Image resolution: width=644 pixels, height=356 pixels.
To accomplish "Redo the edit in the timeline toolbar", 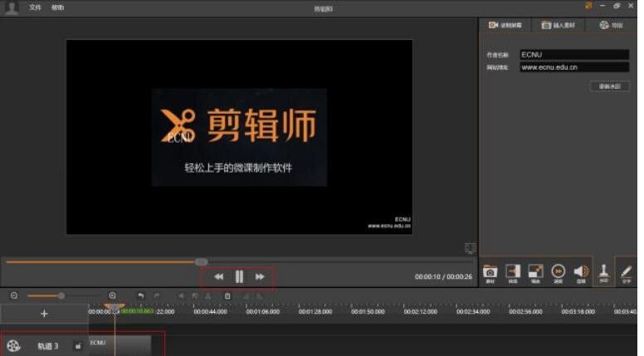I will [x=157, y=295].
